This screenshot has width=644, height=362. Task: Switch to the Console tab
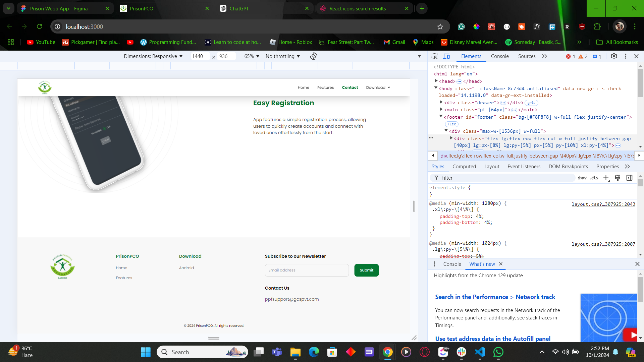(500, 56)
